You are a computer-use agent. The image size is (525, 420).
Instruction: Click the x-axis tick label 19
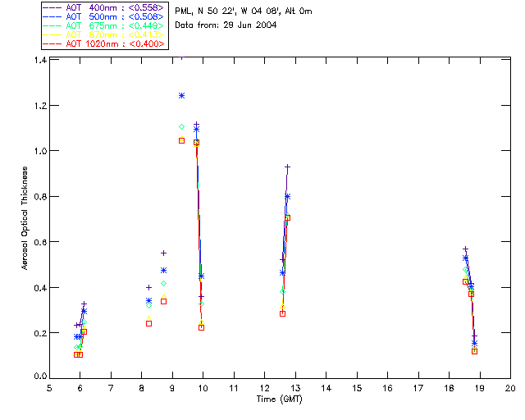click(x=480, y=388)
